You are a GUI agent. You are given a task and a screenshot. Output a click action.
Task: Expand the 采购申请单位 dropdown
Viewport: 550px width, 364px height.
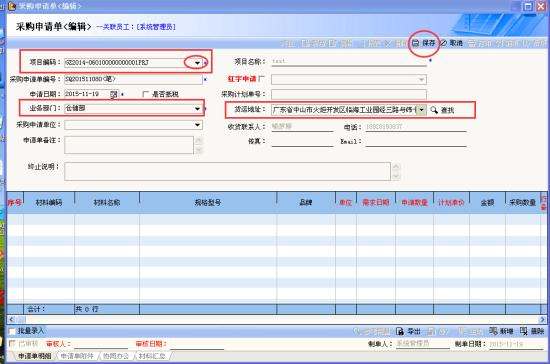(198, 125)
